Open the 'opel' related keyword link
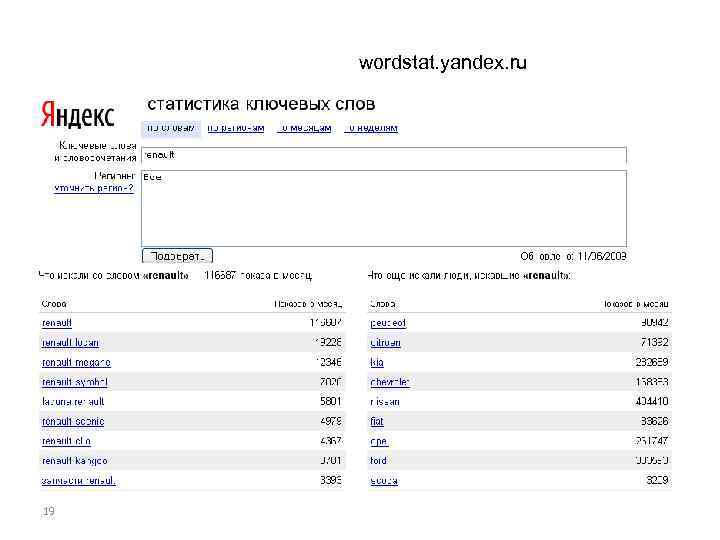Image resolution: width=720 pixels, height=540 pixels. pos(379,441)
